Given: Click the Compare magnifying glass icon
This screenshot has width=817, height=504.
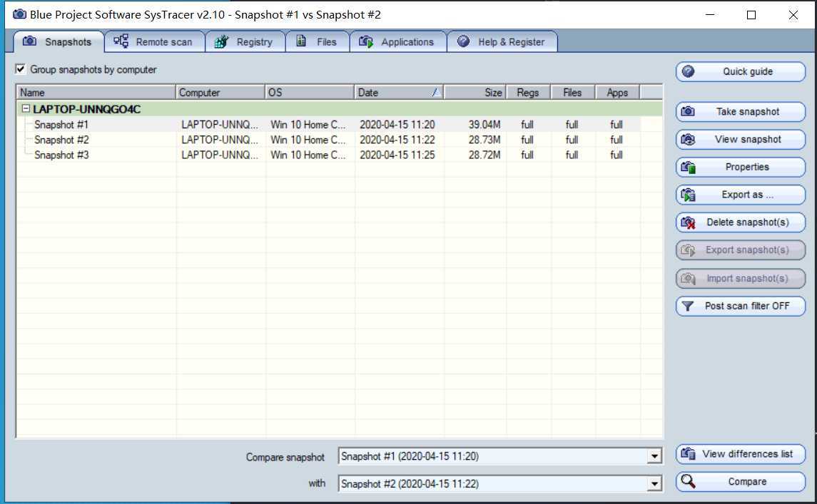Looking at the screenshot, I should click(x=688, y=482).
